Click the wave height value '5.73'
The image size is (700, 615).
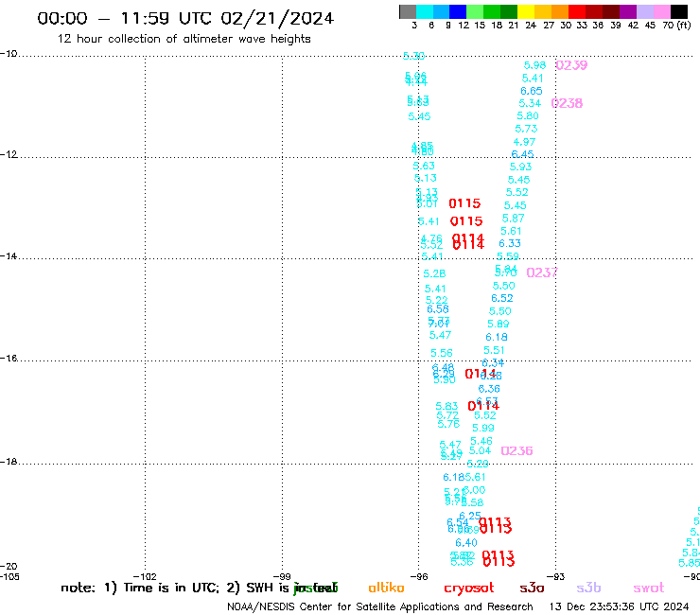tap(526, 129)
